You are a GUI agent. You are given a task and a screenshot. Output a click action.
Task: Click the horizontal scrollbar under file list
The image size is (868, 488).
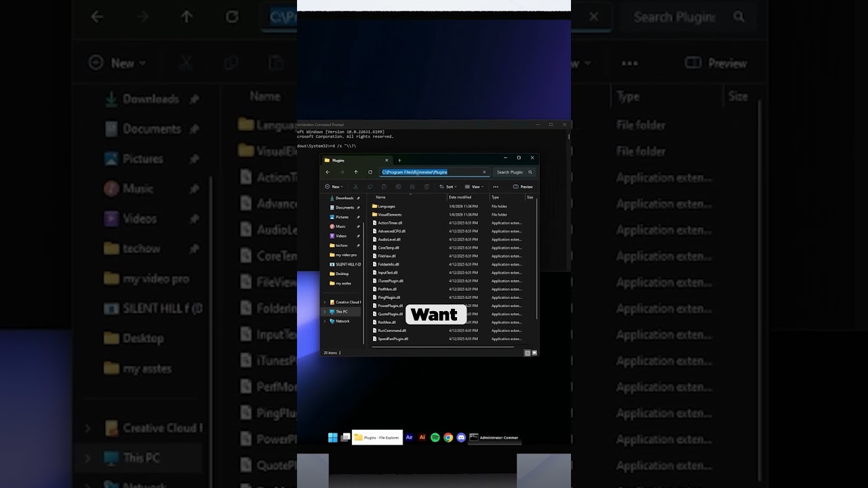click(x=443, y=346)
